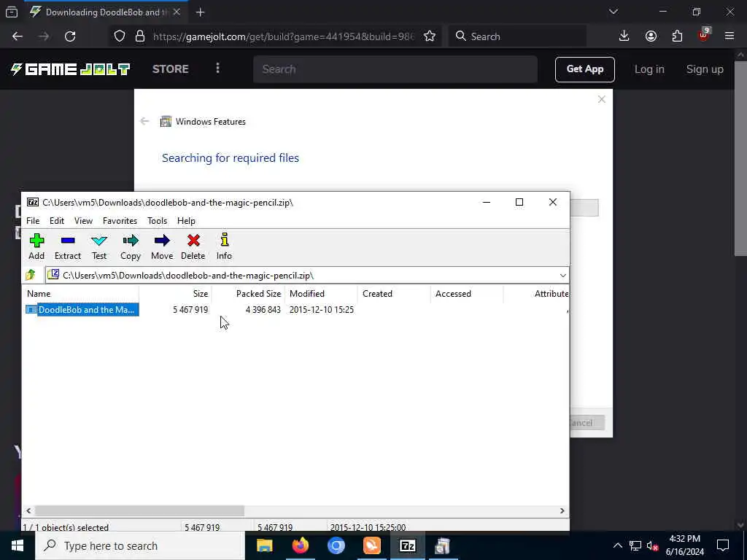Click the file size value 5 467 919
This screenshot has height=560, width=747.
click(x=190, y=309)
